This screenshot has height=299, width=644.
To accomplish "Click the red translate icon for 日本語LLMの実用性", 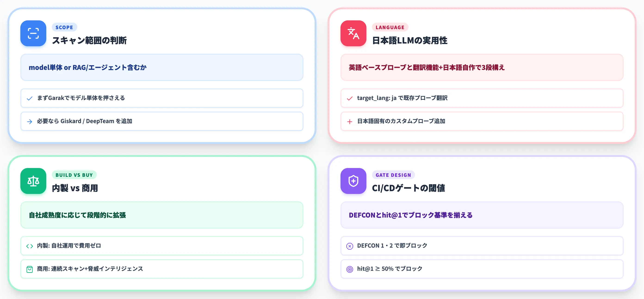I will tap(353, 33).
